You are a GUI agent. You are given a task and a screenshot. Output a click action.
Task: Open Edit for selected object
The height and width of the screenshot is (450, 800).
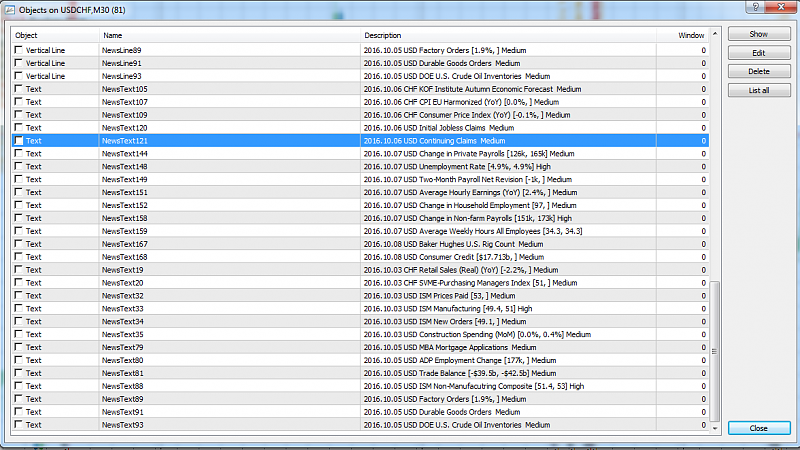(758, 53)
